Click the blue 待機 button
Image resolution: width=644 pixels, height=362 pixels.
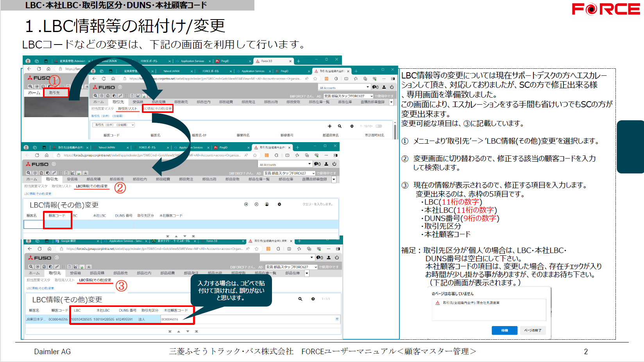pyautogui.click(x=504, y=330)
